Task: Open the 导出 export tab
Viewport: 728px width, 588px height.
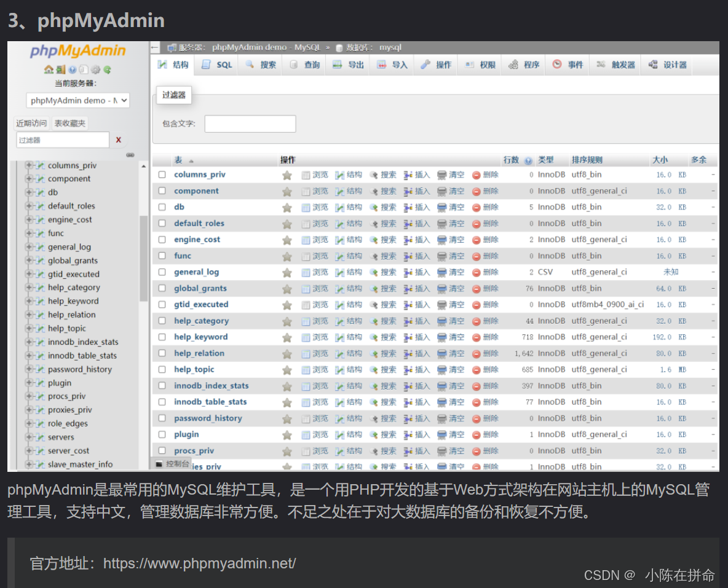Action: [x=348, y=65]
